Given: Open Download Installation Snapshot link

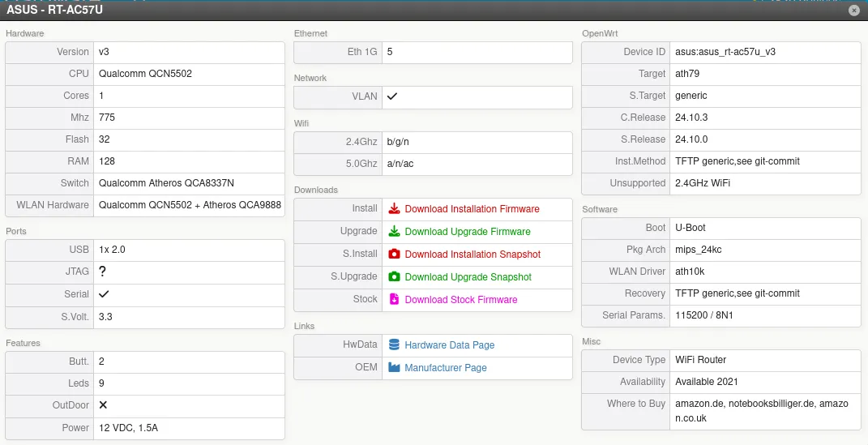Looking at the screenshot, I should pos(472,255).
